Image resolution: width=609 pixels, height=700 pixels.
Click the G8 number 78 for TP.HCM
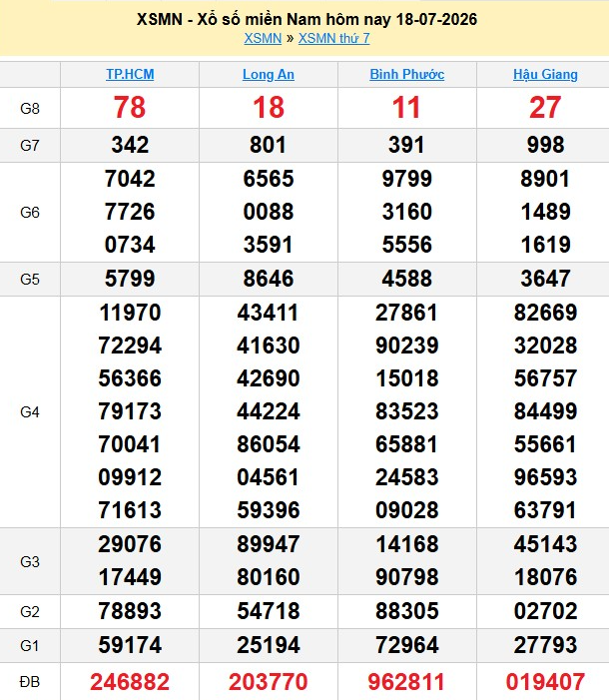[x=130, y=108]
